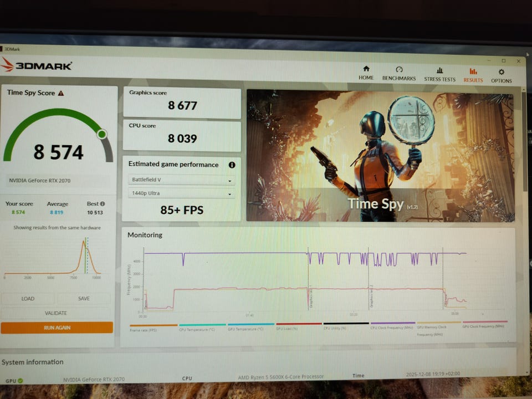Maximize the 3DMark window

tap(504, 61)
